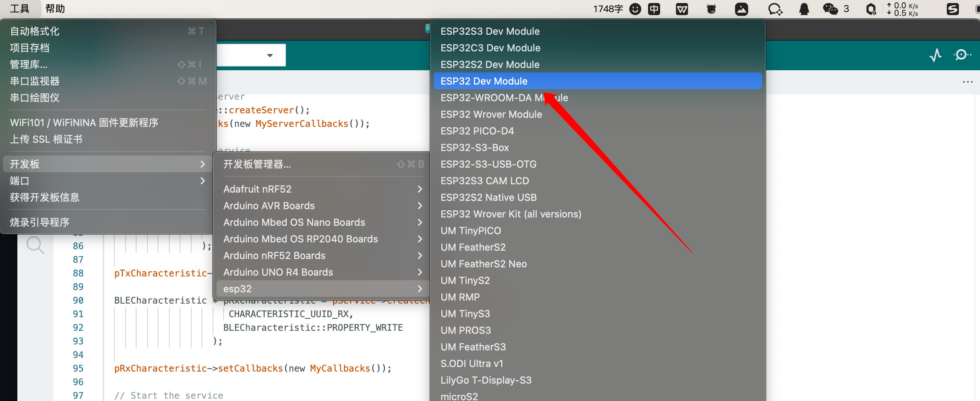Select ESP32 Wrover Module board

[x=598, y=114]
